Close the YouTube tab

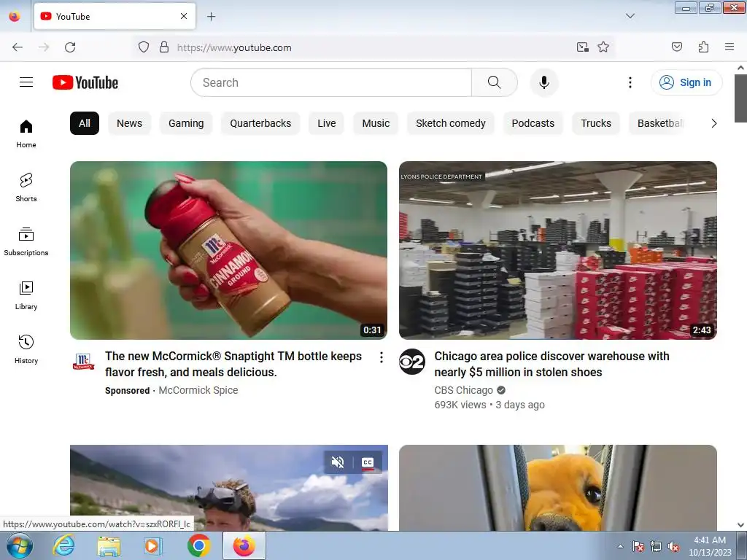click(x=184, y=16)
